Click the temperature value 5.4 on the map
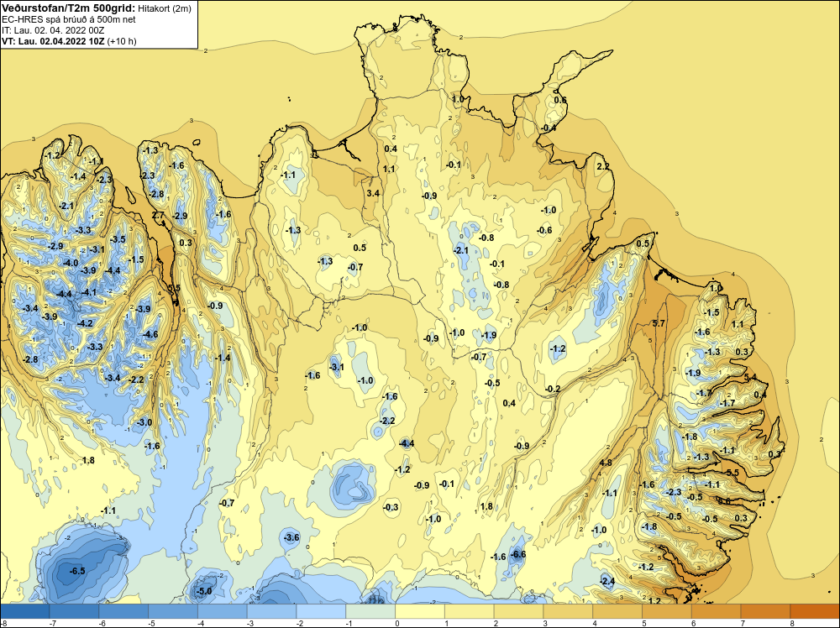 [750, 377]
